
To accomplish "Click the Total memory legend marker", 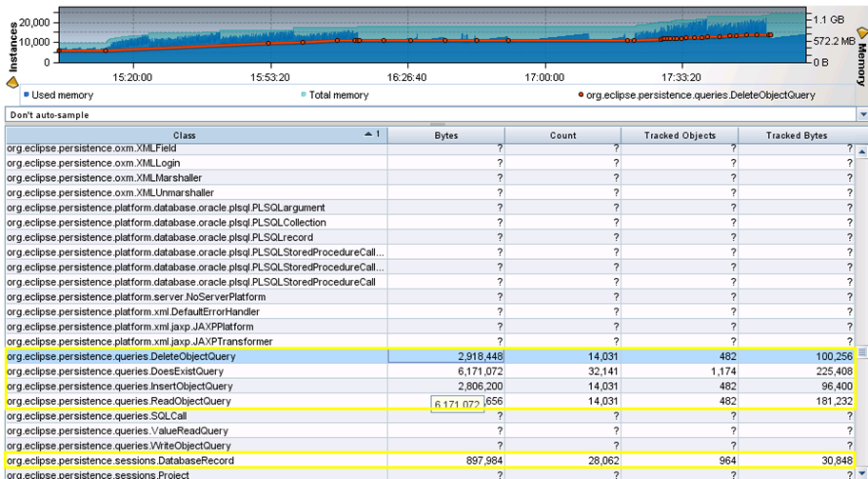I will tap(304, 95).
